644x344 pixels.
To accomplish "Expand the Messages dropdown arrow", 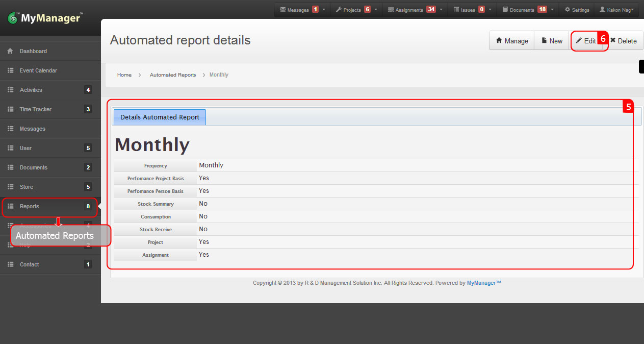I will tap(323, 9).
